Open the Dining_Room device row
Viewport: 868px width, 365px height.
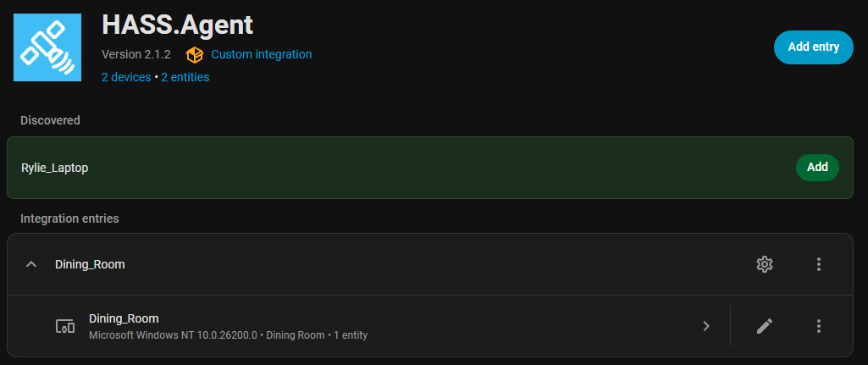[381, 326]
